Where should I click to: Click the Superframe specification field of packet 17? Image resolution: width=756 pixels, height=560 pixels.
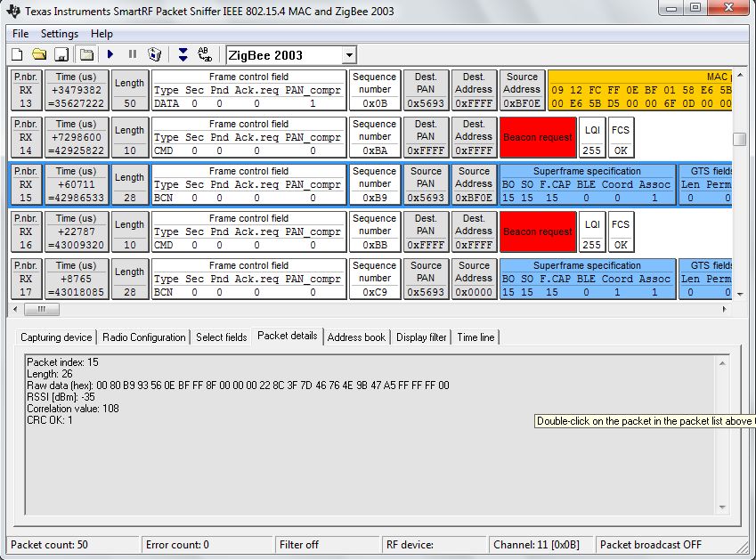click(x=588, y=279)
